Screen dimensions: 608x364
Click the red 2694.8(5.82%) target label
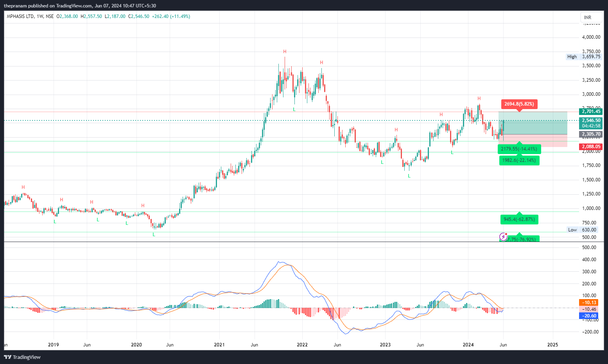coord(519,104)
